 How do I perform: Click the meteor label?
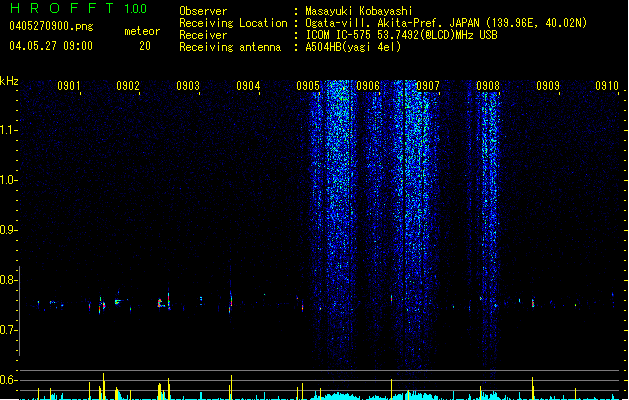tap(142, 31)
